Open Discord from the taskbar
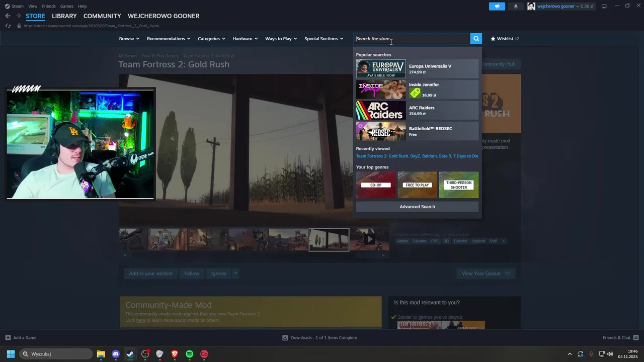The height and width of the screenshot is (362, 644). [116, 354]
